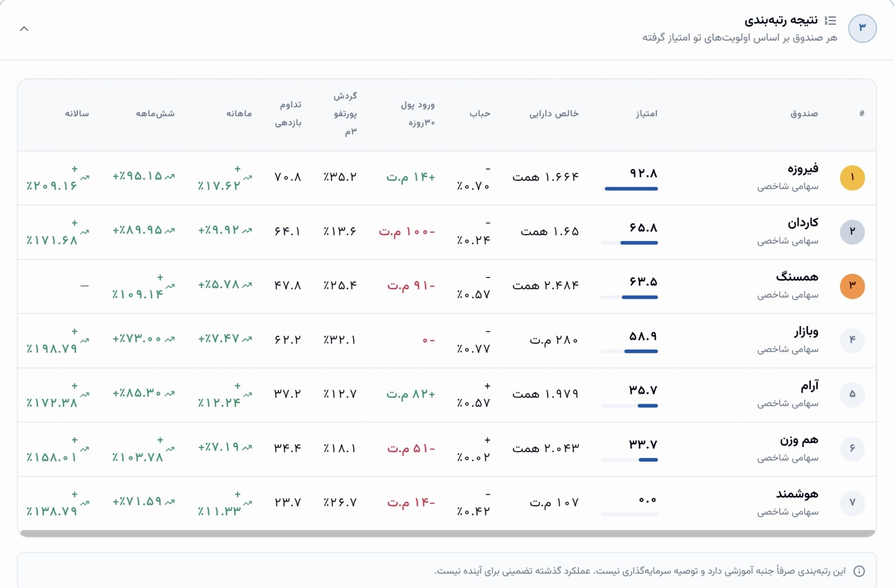
Task: Click the ranked list icon beside نتیجه رتبه‌بندی
Action: 830,21
